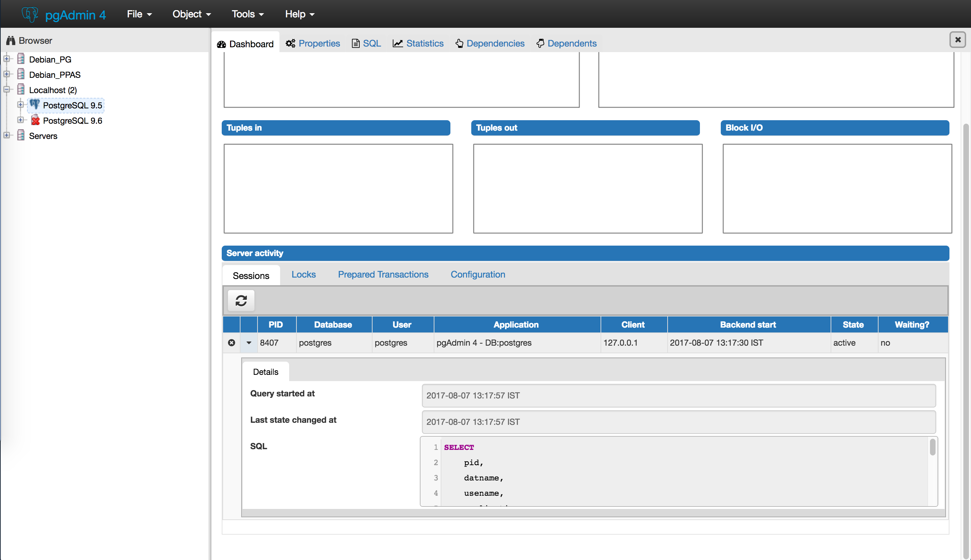Click the Query started at field

pos(678,395)
